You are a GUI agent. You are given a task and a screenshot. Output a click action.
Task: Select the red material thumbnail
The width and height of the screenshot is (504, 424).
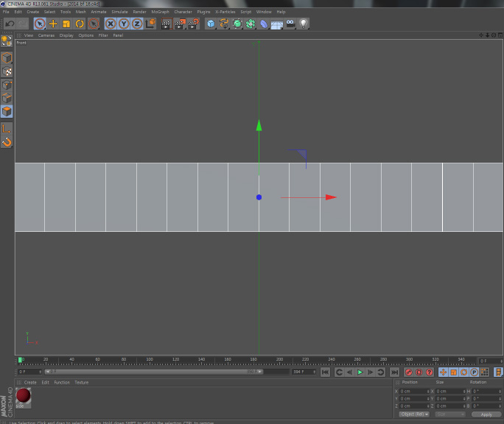point(24,397)
